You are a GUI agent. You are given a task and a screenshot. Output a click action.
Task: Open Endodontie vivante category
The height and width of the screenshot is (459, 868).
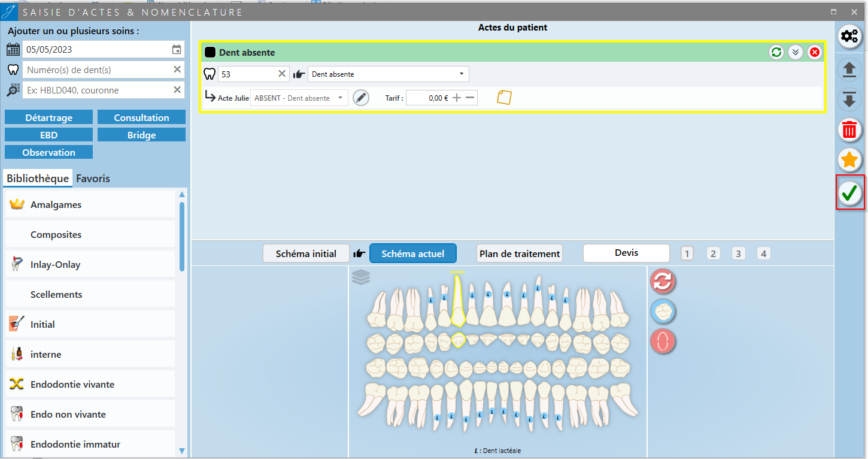pos(90,384)
